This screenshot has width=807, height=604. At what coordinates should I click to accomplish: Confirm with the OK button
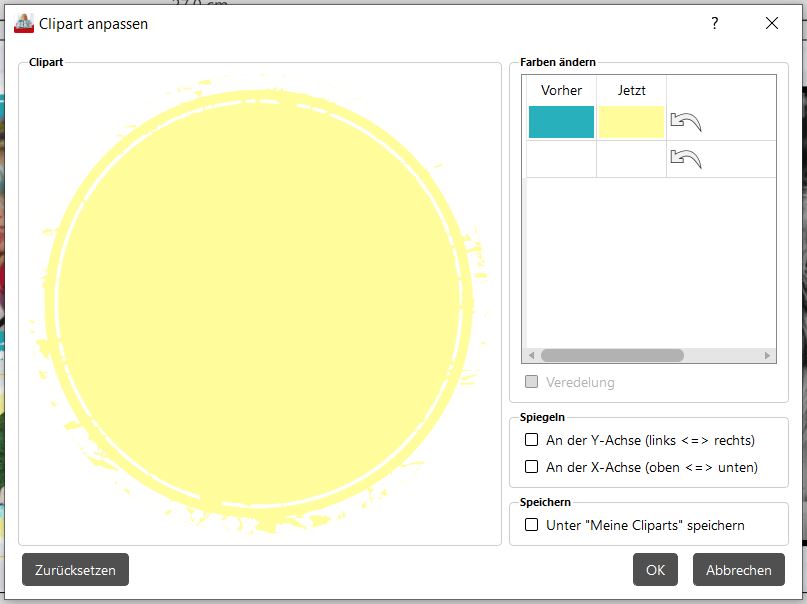tap(655, 570)
